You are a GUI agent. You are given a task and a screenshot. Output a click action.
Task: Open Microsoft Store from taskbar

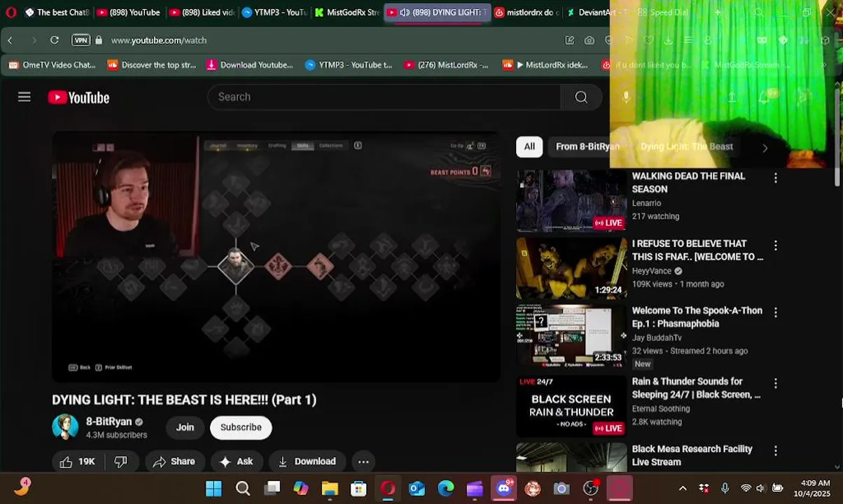(x=358, y=489)
